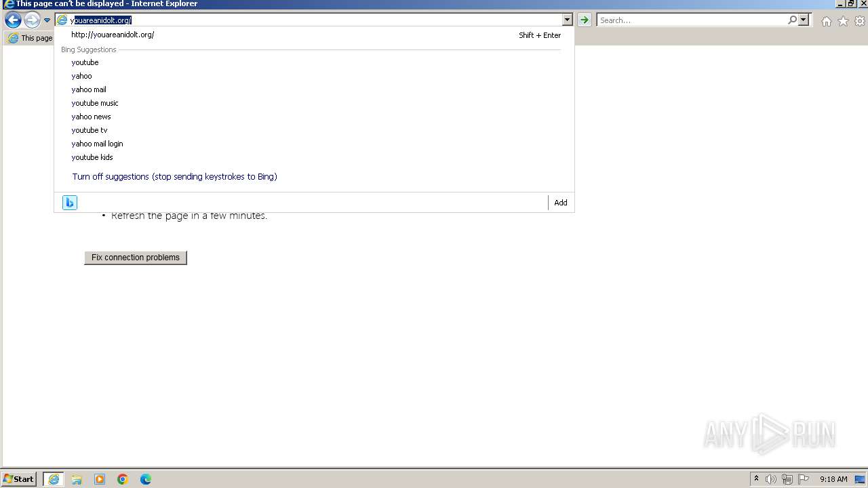
Task: Click into the Search box
Action: 692,20
